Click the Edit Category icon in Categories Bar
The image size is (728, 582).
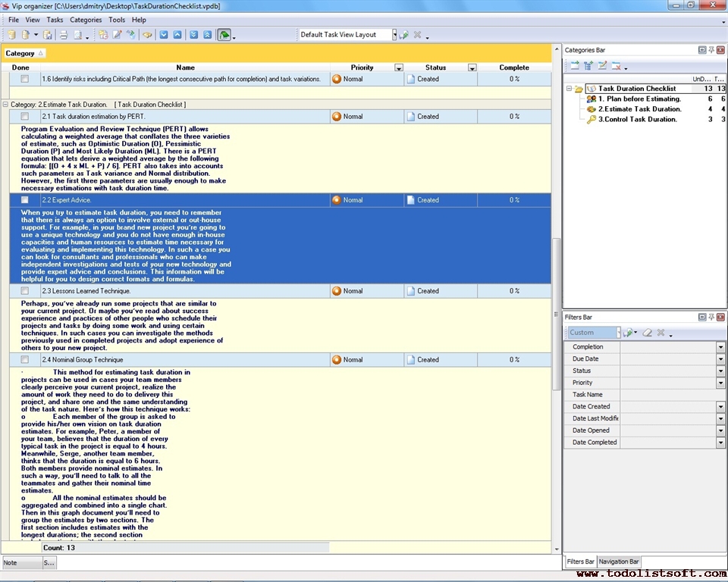602,66
